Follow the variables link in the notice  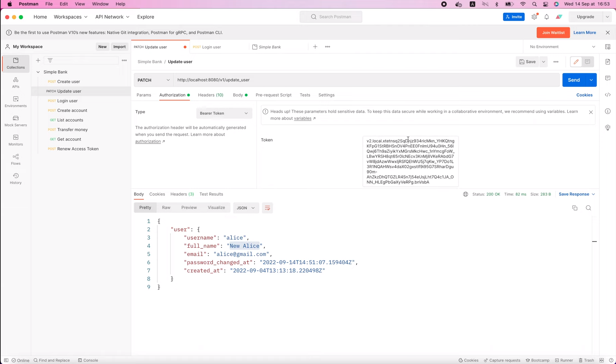[x=303, y=118]
